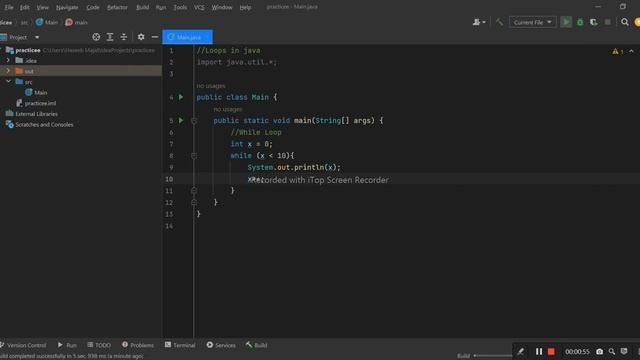Click the green Run button in toolbar
640x360 pixels.
point(566,22)
